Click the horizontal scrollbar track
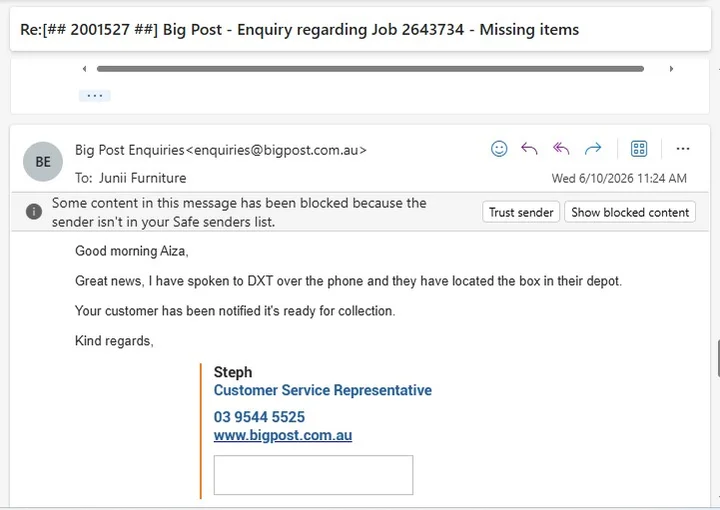Screen dimensions: 720x510 pyautogui.click(x=370, y=69)
